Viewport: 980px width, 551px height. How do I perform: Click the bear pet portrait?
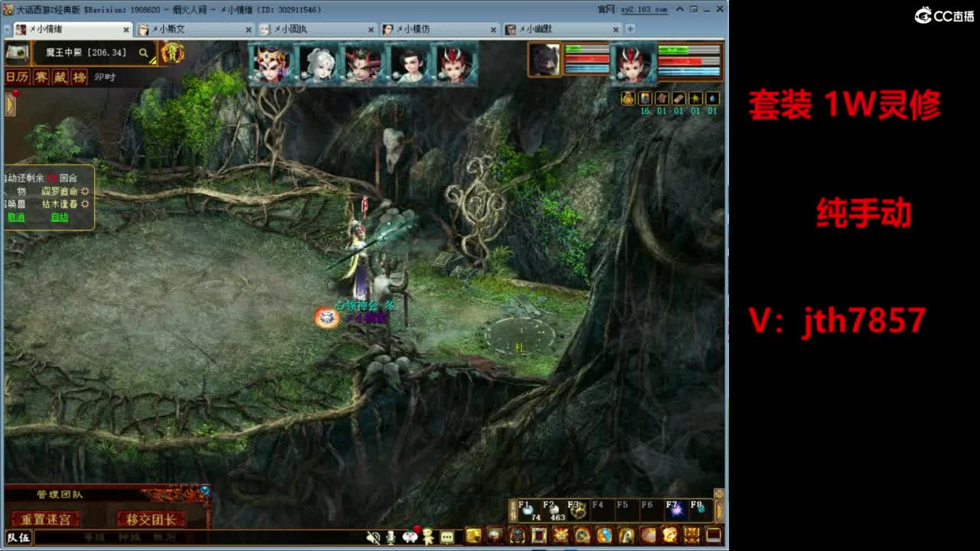pyautogui.click(x=544, y=60)
